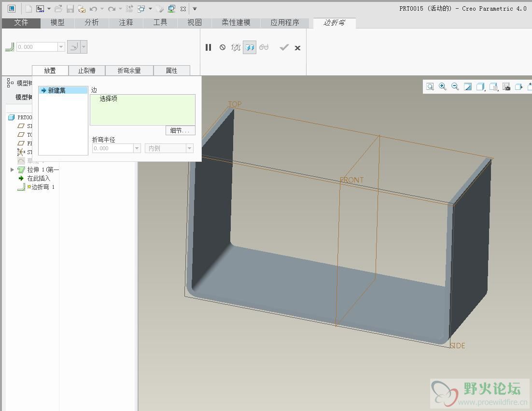
Task: Select 新建集 in the set list
Action: click(x=63, y=90)
